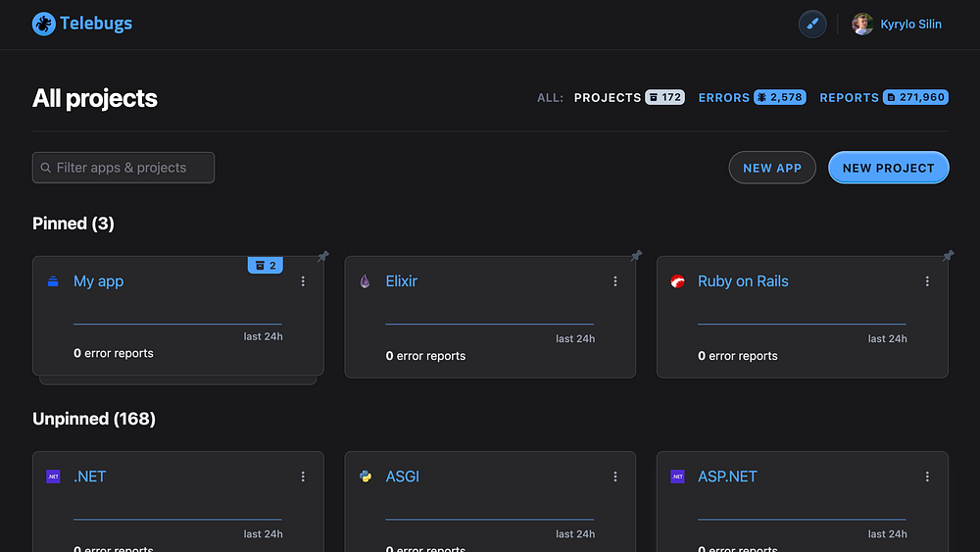980x552 pixels.
Task: Open Kyrylo Silin user avatar
Action: 862,25
